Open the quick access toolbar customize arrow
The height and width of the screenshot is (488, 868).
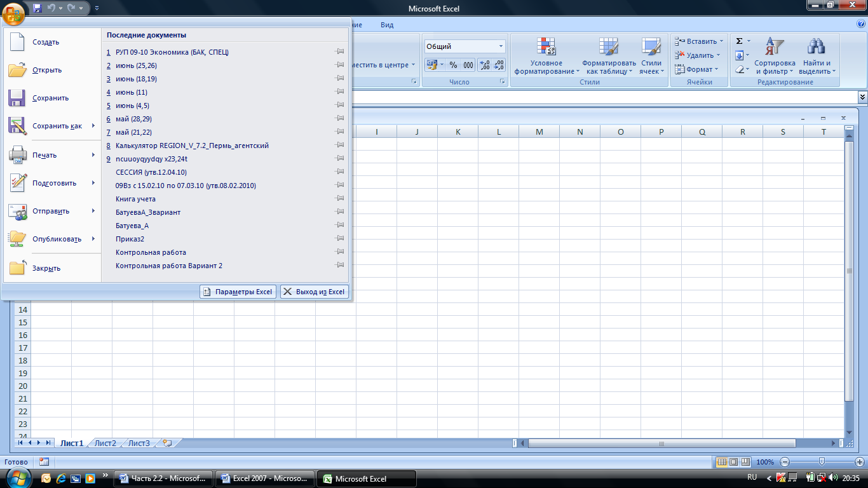tap(97, 8)
